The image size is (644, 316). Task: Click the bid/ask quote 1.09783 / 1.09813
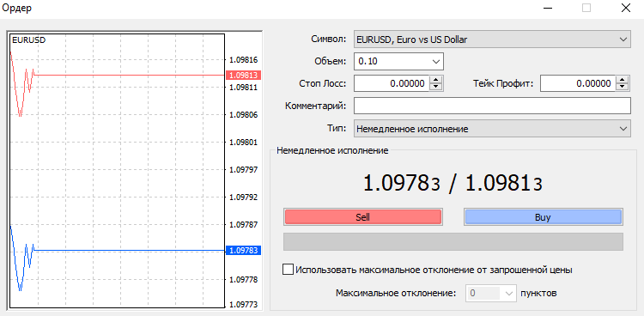click(453, 184)
